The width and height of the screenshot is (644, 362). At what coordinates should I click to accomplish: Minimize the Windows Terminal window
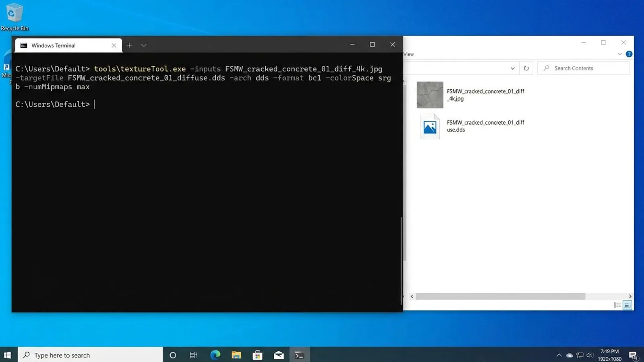pos(352,45)
